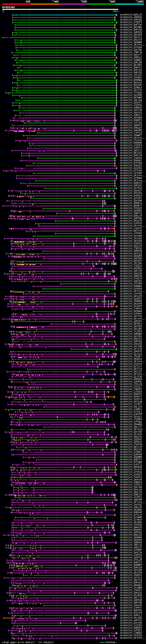Click the UniRef100_B9QEP3 label
The width and height of the screenshot is (146, 644).
pyautogui.click(x=131, y=120)
